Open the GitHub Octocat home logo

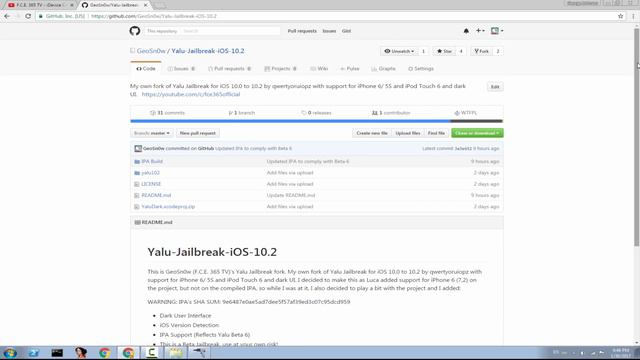(135, 31)
